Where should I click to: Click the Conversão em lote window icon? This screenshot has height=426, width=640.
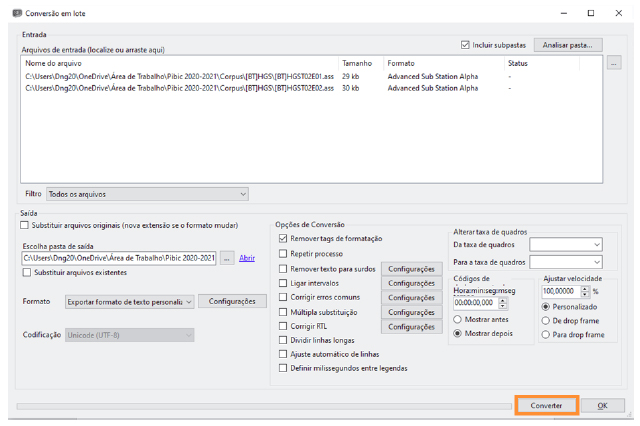(16, 12)
